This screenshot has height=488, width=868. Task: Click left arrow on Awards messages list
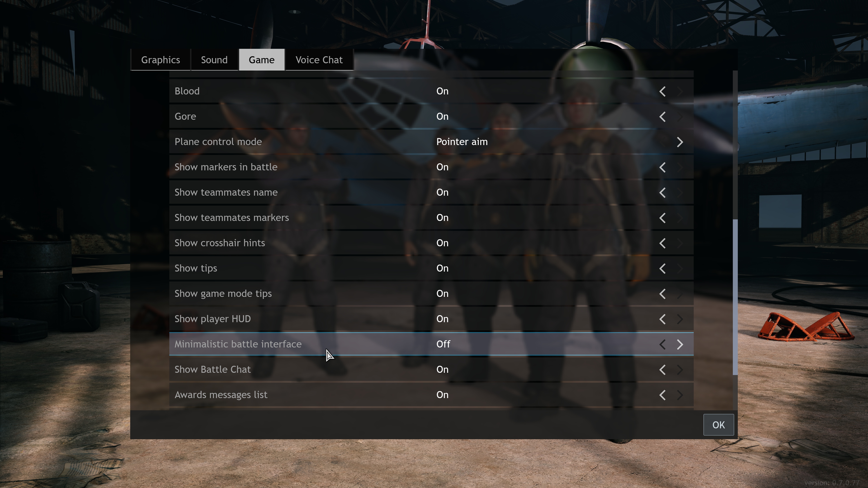tap(663, 395)
